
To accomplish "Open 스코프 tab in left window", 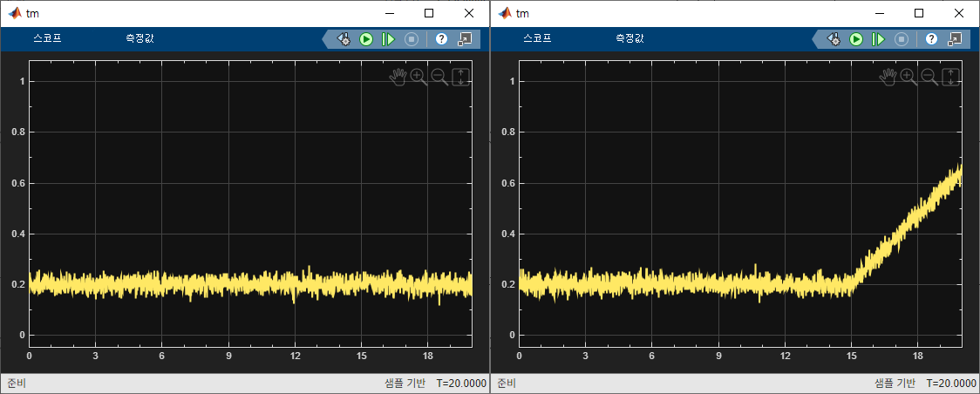I will tap(47, 38).
